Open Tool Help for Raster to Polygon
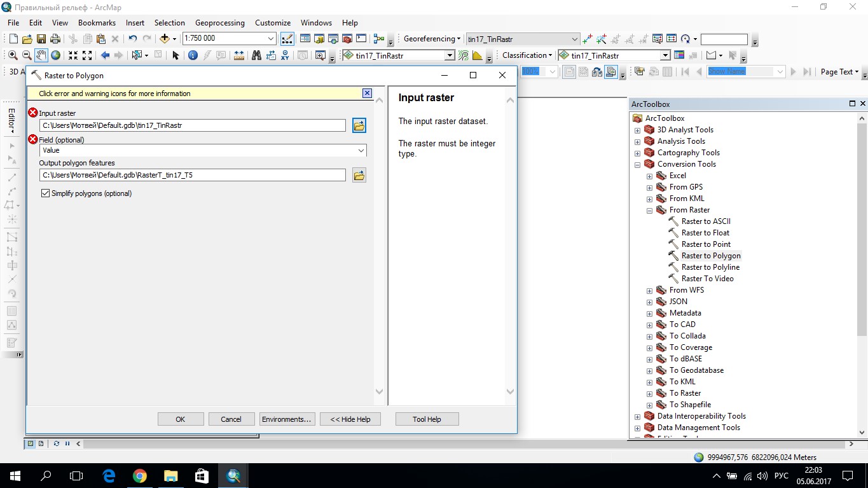 (427, 419)
